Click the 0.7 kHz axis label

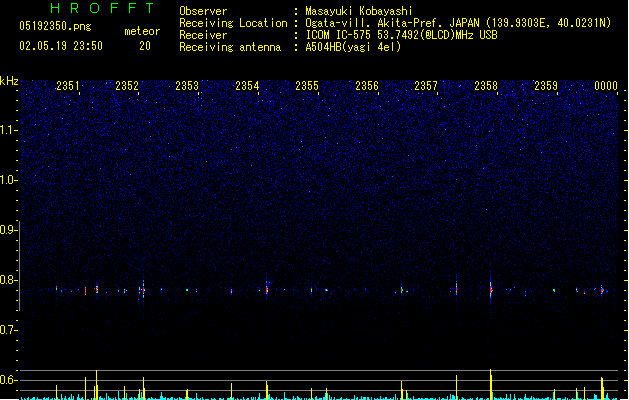point(8,330)
